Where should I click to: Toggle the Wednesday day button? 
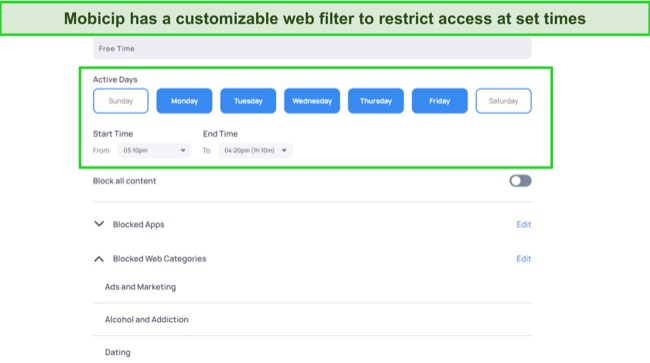(312, 101)
